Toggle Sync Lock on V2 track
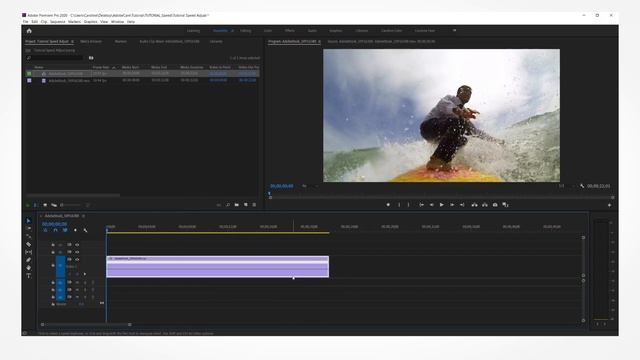 [69, 252]
